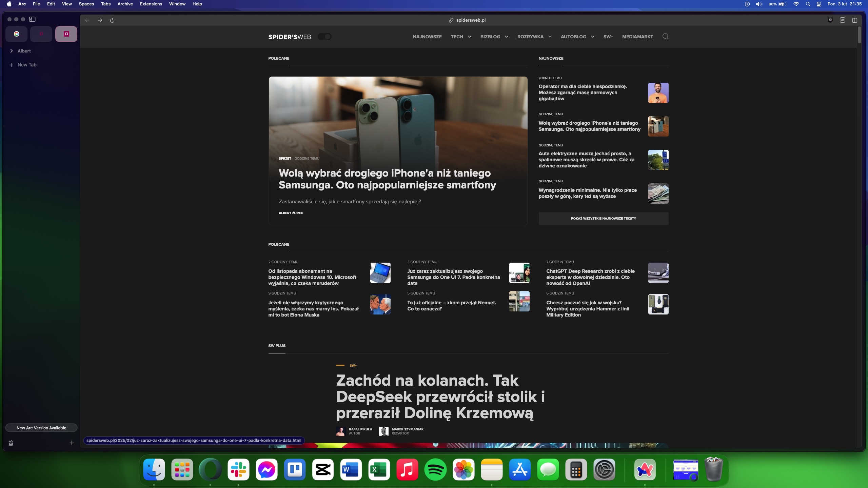Click the page vertical scrollbar

coord(860,36)
